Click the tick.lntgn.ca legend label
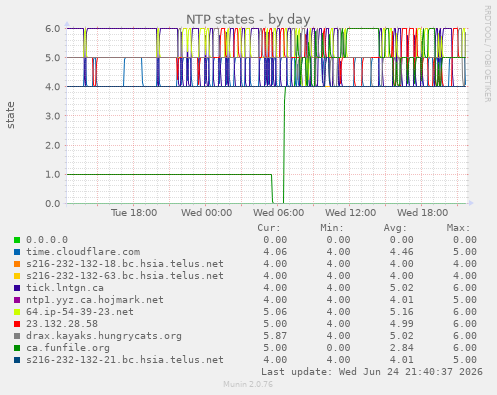Image resolution: width=497 pixels, height=395 pixels. tap(65, 288)
